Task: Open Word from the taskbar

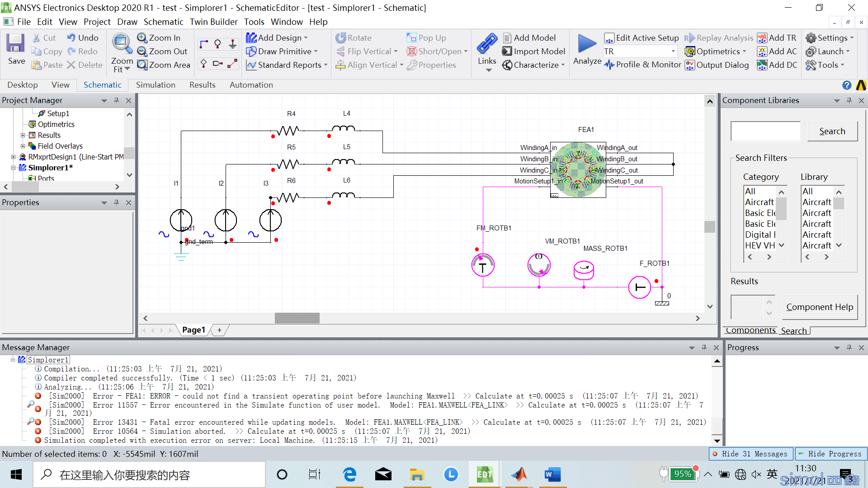Action: [x=552, y=474]
